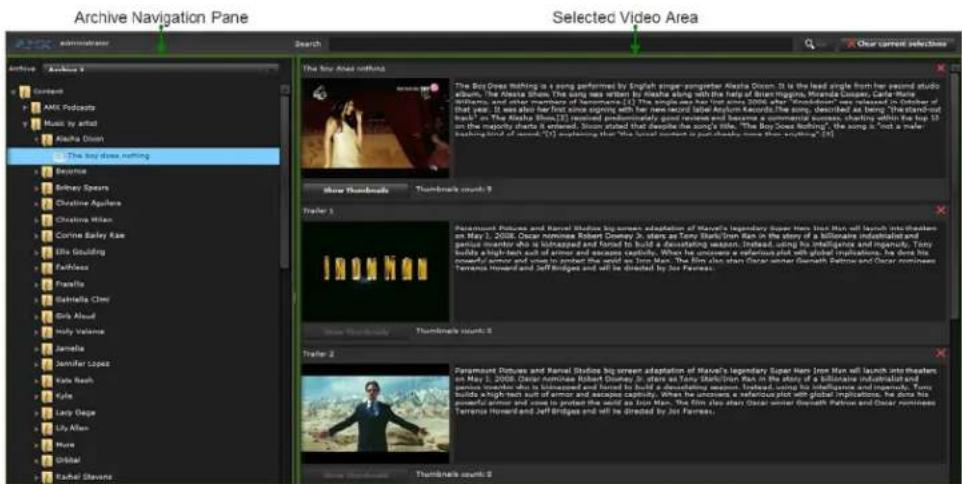Select the Gabriella Cilmi tree label
Image resolution: width=962 pixels, height=484 pixels.
click(x=82, y=300)
